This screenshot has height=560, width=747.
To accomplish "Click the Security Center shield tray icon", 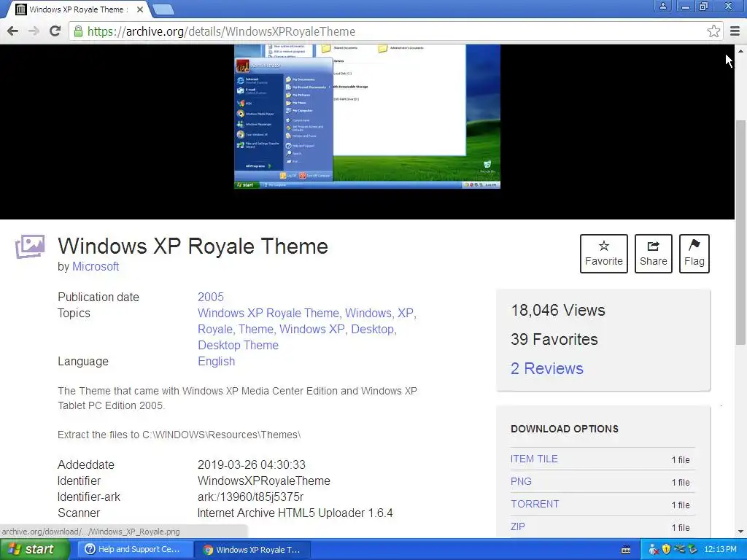I will click(x=666, y=550).
